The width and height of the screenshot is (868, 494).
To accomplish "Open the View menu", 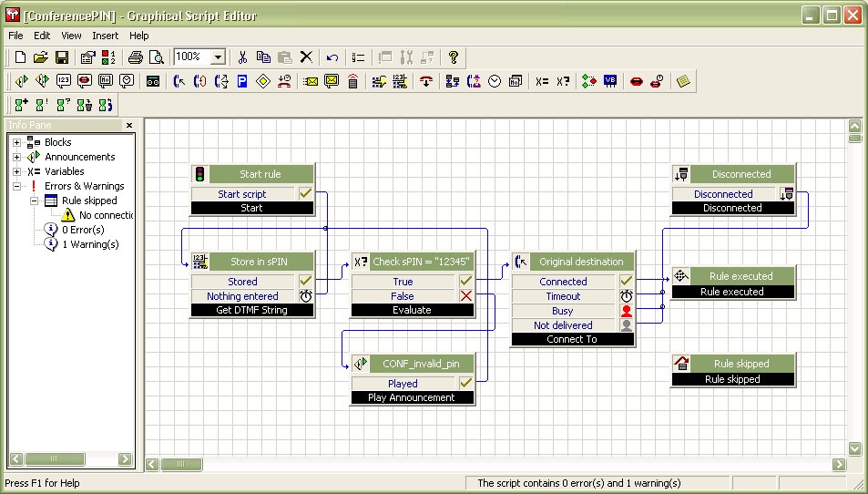I will [x=71, y=36].
